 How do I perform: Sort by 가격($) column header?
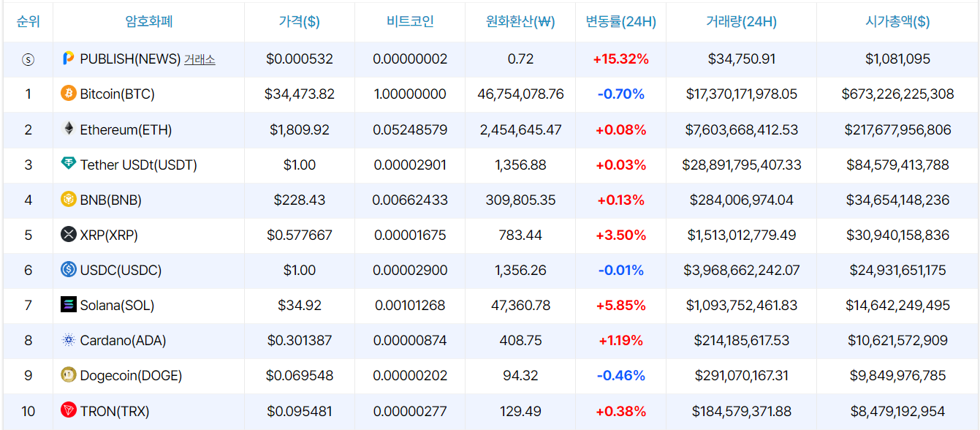click(x=299, y=22)
